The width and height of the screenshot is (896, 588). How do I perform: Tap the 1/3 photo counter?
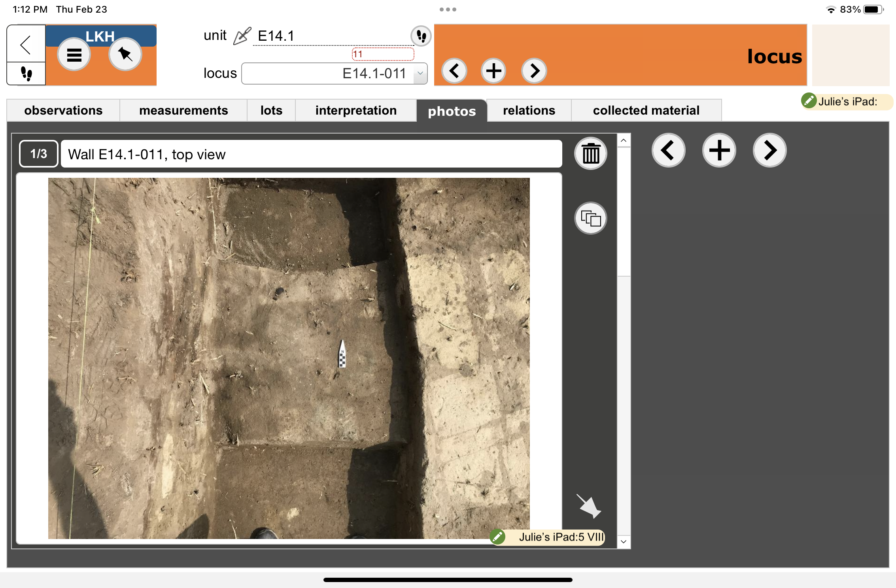39,154
